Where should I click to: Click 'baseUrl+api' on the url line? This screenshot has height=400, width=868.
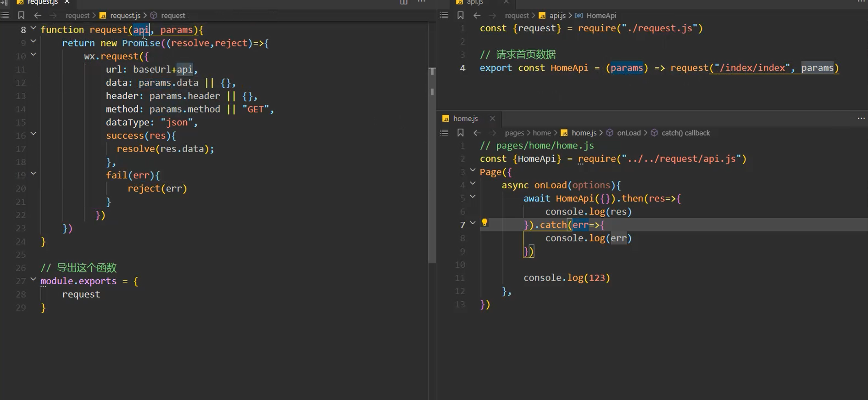coord(163,70)
